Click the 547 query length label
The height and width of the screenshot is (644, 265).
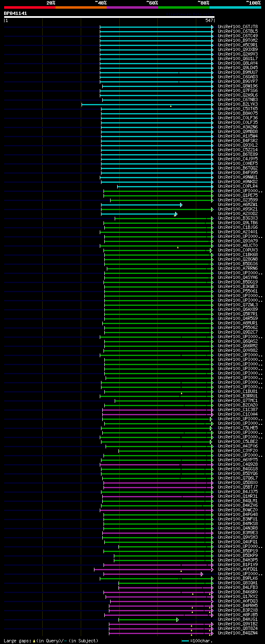(x=209, y=20)
